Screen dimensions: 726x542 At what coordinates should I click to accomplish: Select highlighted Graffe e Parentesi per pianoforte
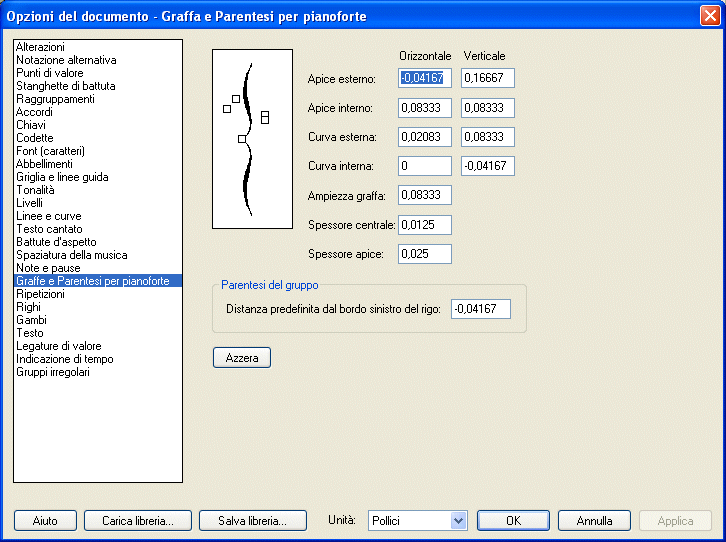coord(98,280)
